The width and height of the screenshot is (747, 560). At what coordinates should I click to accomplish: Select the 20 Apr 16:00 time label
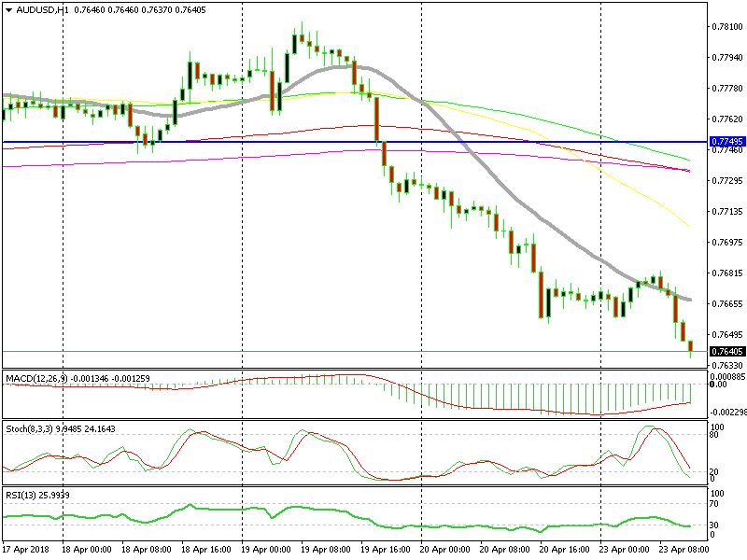tap(565, 549)
